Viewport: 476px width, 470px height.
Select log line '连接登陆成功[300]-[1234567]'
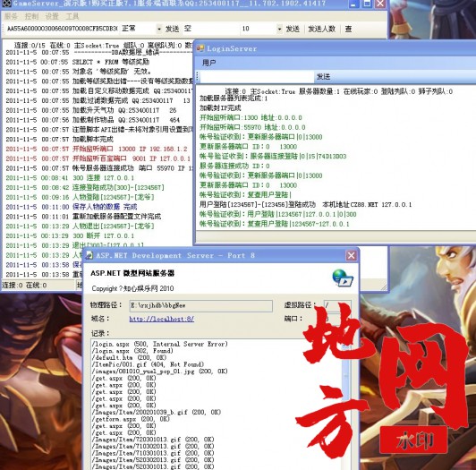click(x=85, y=187)
